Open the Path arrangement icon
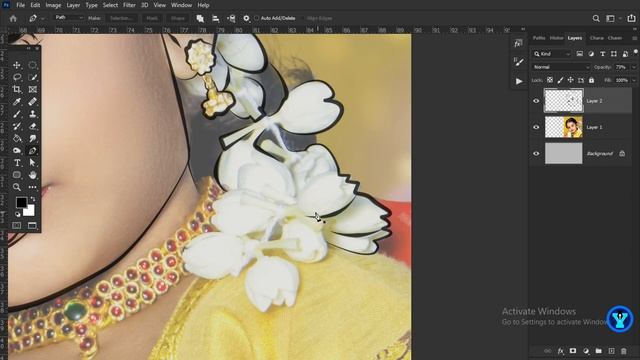The width and height of the screenshot is (640, 360). click(x=231, y=18)
